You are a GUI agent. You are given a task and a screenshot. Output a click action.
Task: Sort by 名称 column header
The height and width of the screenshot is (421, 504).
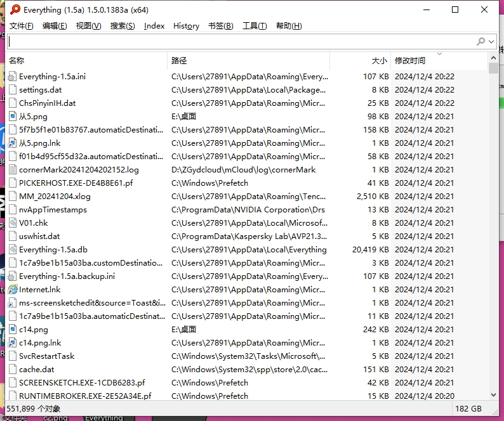pos(86,61)
